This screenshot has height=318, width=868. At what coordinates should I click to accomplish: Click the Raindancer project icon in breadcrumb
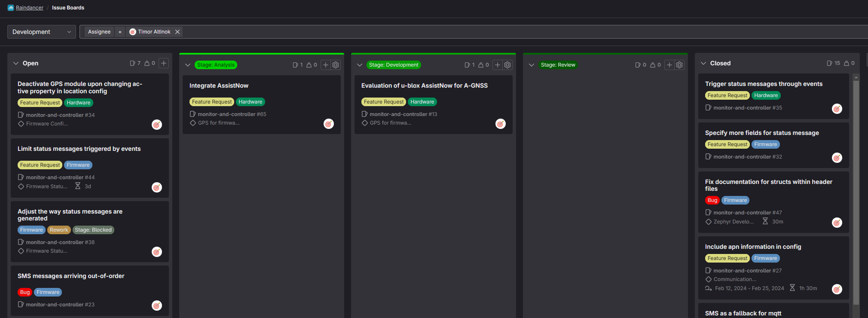pyautogui.click(x=11, y=8)
